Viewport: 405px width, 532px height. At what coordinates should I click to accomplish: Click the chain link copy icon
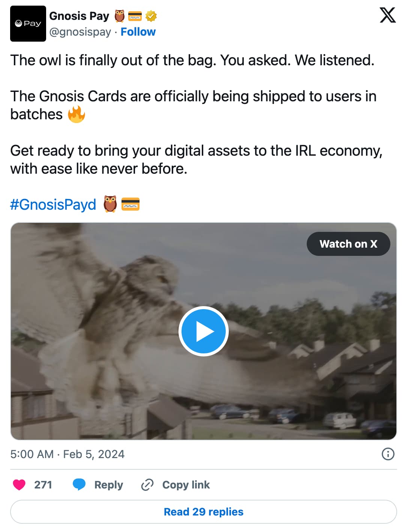[x=147, y=485]
